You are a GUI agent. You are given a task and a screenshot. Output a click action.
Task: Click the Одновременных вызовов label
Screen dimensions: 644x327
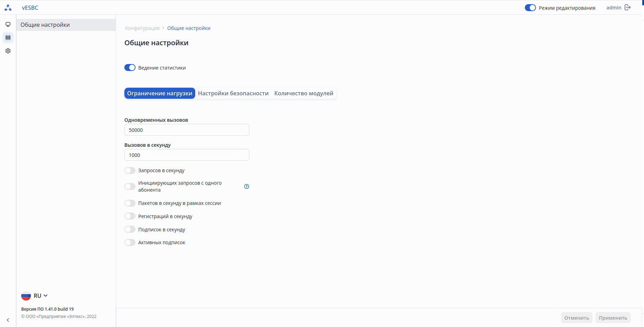[156, 120]
